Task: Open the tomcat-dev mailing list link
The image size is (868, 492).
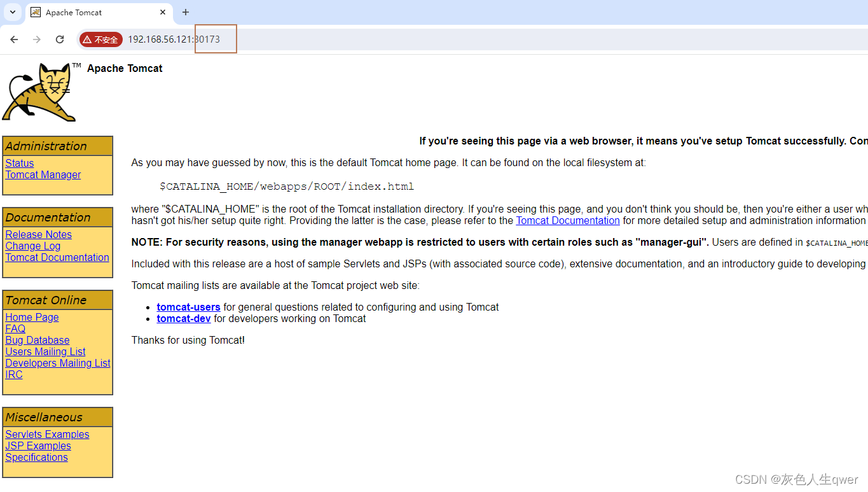Action: (184, 318)
